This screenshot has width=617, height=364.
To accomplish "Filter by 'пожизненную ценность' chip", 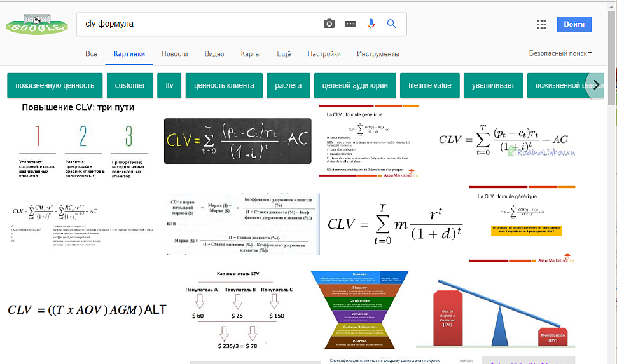I will coord(55,85).
